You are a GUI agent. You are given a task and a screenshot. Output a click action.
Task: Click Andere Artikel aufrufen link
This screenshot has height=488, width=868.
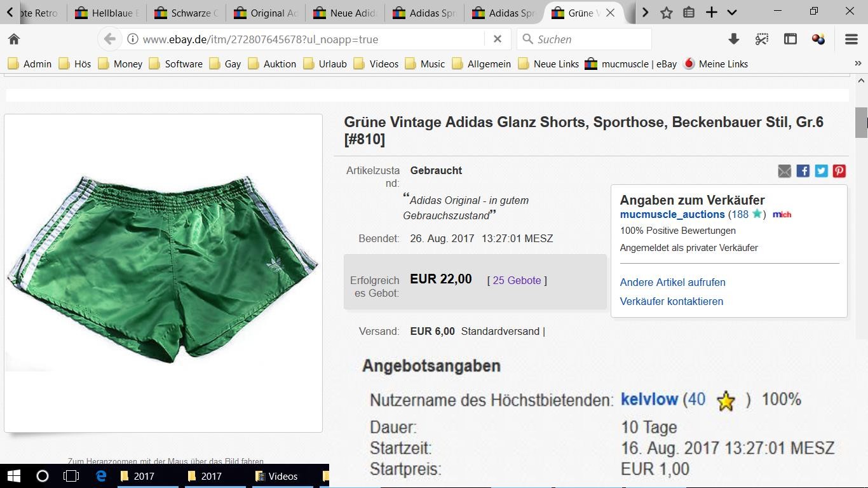click(x=672, y=282)
